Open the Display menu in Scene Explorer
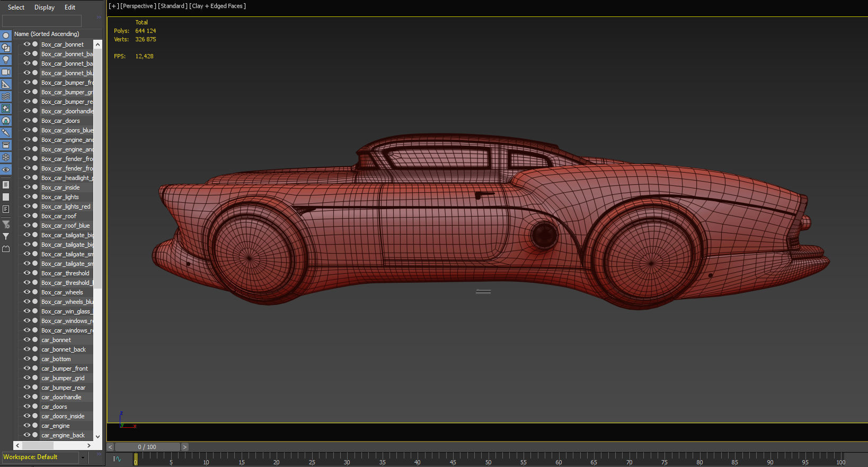 [x=45, y=7]
